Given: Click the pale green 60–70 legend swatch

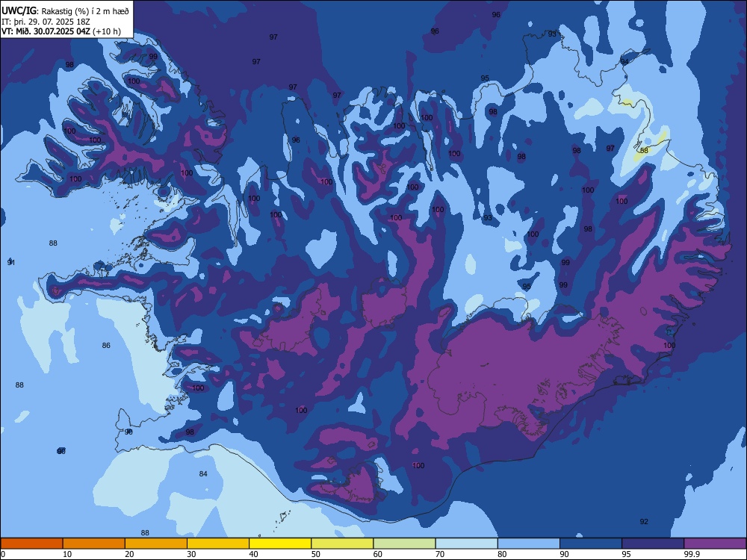Looking at the screenshot, I should pyautogui.click(x=404, y=544).
